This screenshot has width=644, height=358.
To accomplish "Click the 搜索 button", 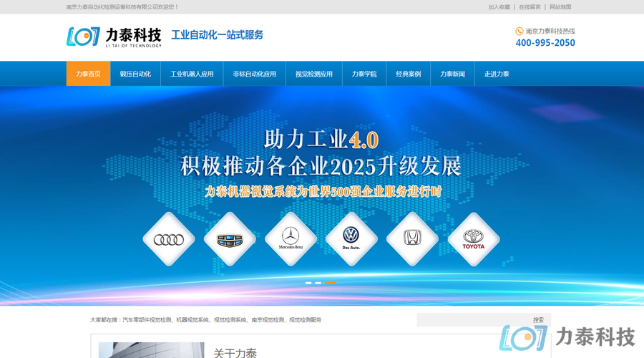I will pyautogui.click(x=538, y=320).
